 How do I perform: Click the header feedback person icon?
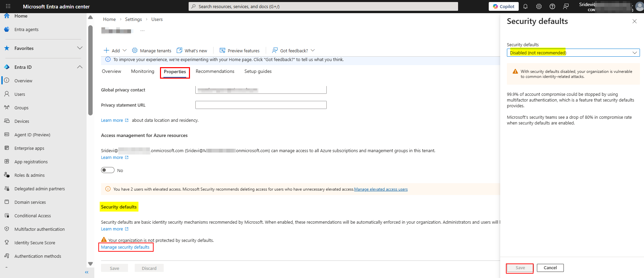(566, 6)
